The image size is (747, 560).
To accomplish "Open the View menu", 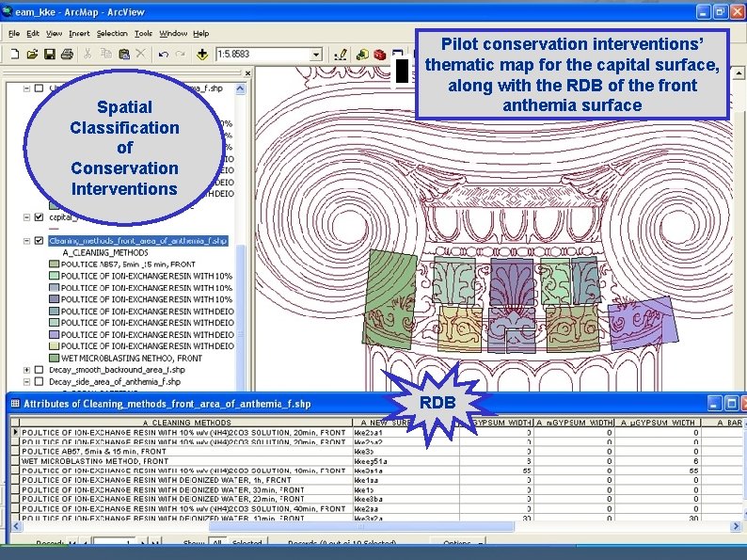I will coord(54,33).
